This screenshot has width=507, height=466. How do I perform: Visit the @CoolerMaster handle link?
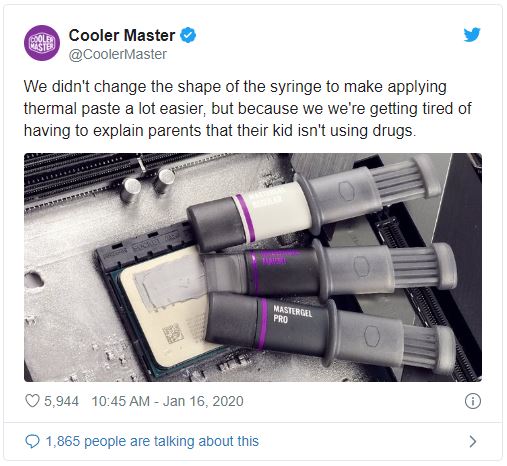[x=118, y=54]
